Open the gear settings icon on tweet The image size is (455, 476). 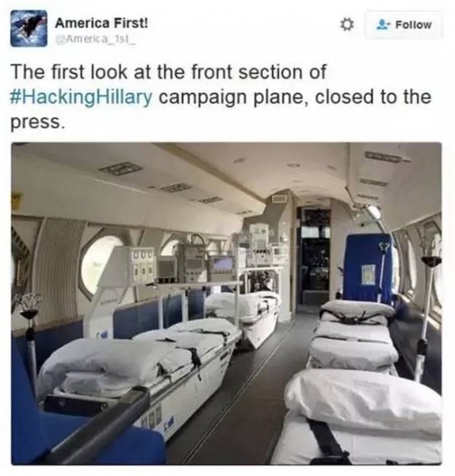(346, 25)
